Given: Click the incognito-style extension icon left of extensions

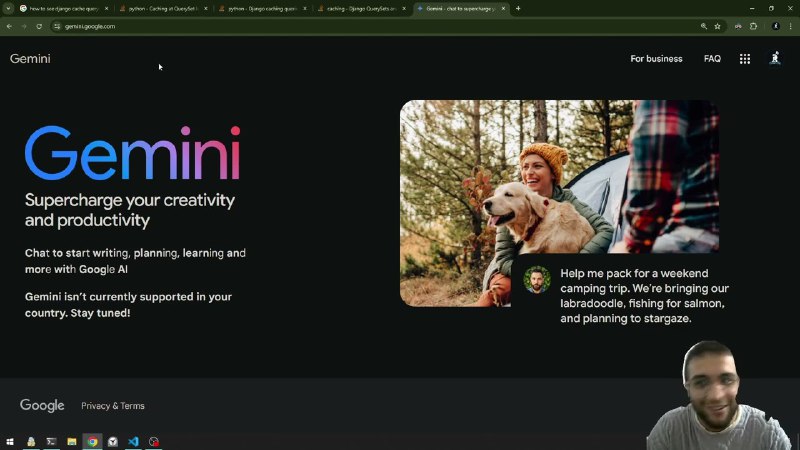Looking at the screenshot, I should 738,26.
